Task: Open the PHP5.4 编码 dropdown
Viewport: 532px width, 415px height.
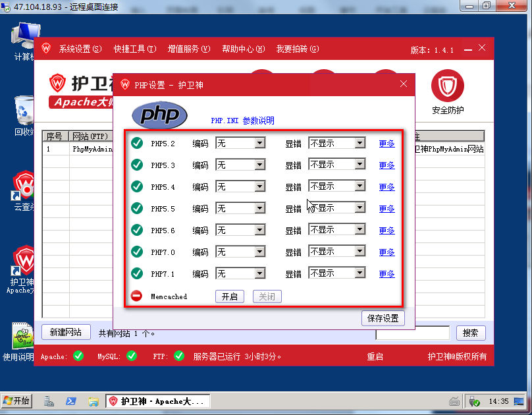Action: click(x=240, y=186)
